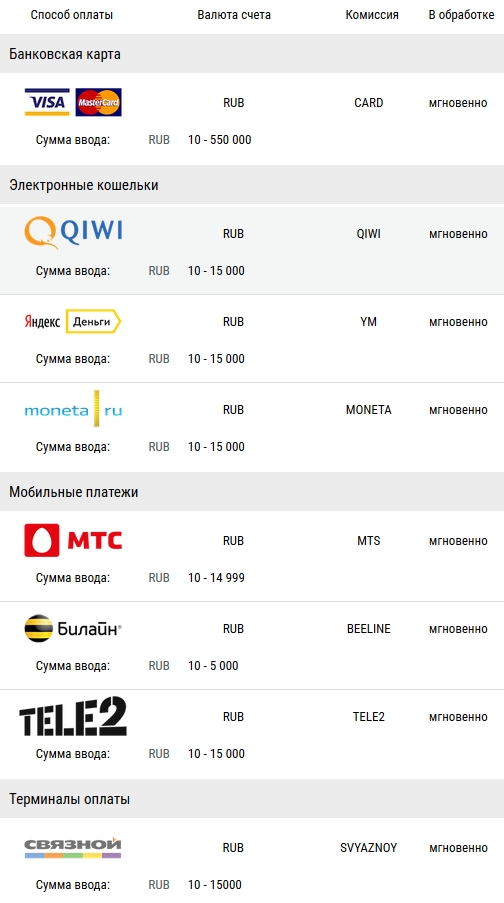Click the Связной terminal logo
The width and height of the screenshot is (504, 903).
[73, 848]
